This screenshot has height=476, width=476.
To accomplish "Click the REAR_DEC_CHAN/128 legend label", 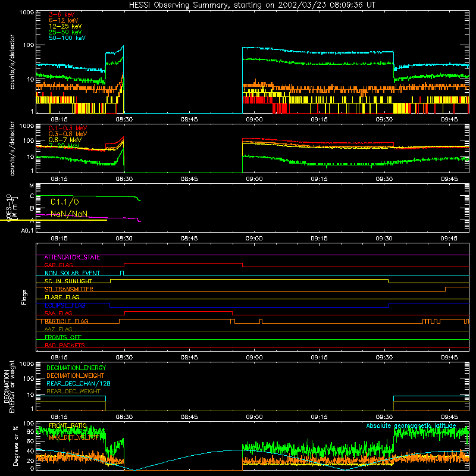I will click(79, 384).
